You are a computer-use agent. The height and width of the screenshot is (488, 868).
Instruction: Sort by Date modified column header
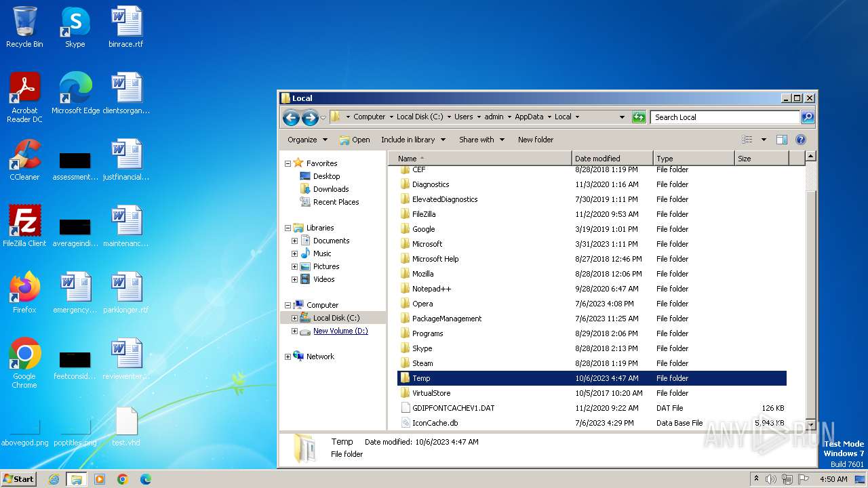click(x=612, y=159)
